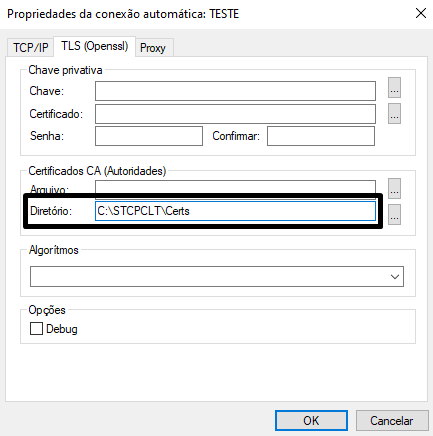
Task: Expand the Algorítmos dropdown arrow
Action: 395,277
